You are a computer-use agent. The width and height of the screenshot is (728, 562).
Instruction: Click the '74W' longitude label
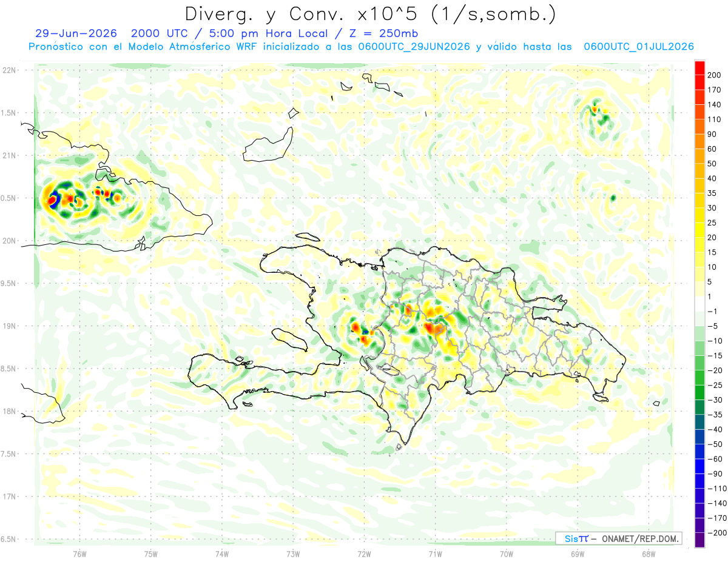[x=222, y=554]
